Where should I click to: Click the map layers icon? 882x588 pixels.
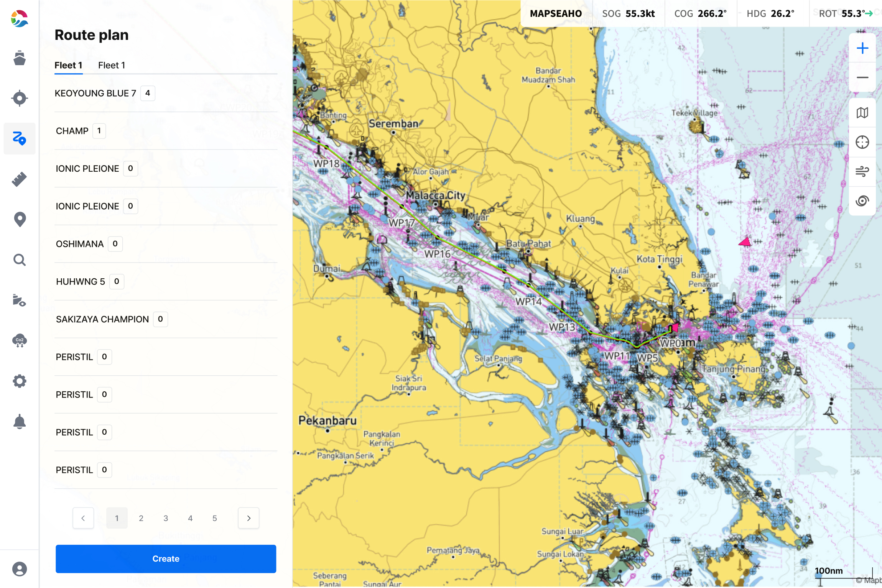pos(862,113)
